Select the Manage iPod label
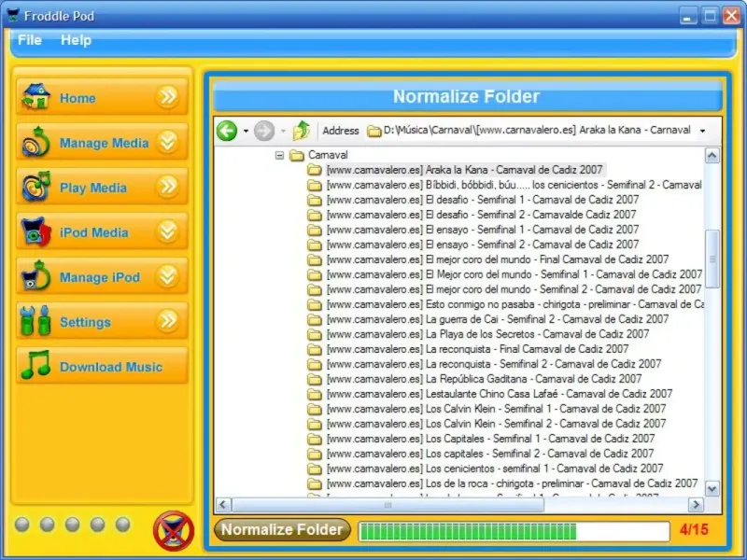 100,277
